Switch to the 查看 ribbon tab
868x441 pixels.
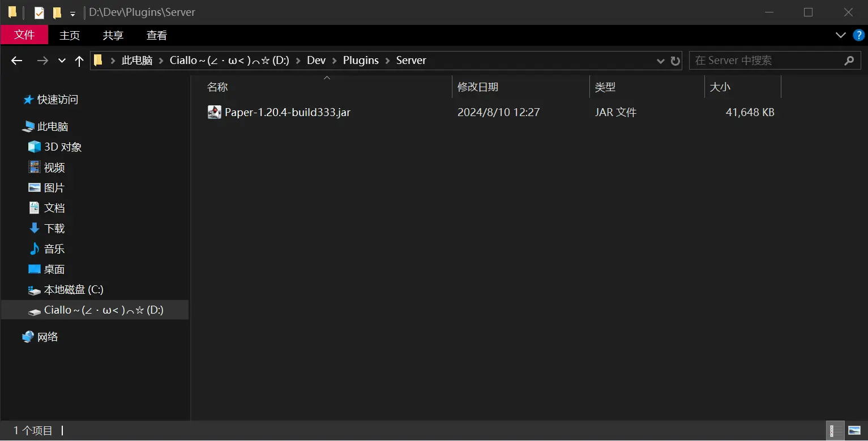pyautogui.click(x=156, y=35)
